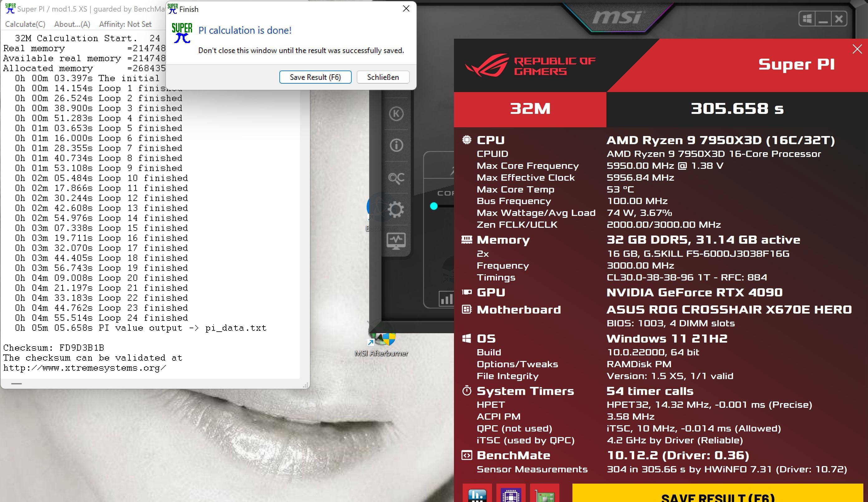Screen dimensions: 868x502
Task: Click the 4.2 GHz by Driver (Reliable) value
Action: point(675,440)
